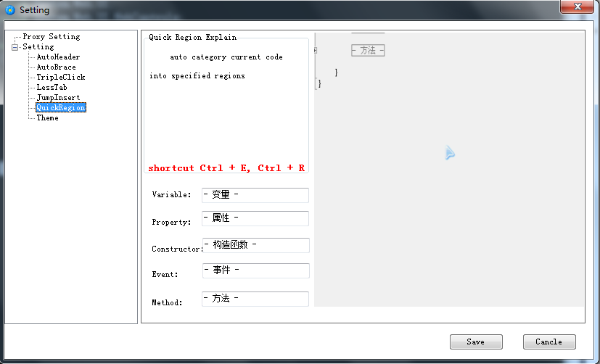600x364 pixels.
Task: Click the 'Property:' label
Action: [171, 222]
